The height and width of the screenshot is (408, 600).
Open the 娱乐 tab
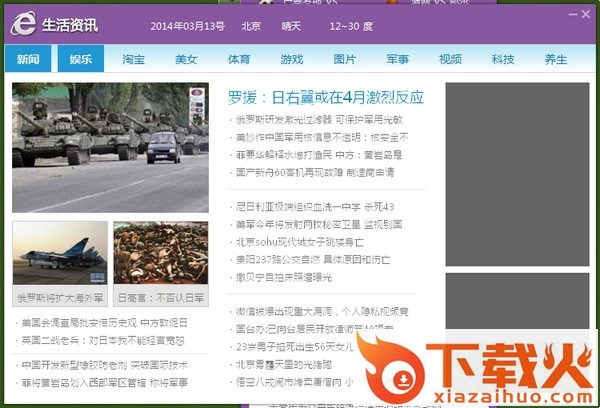[x=81, y=60]
